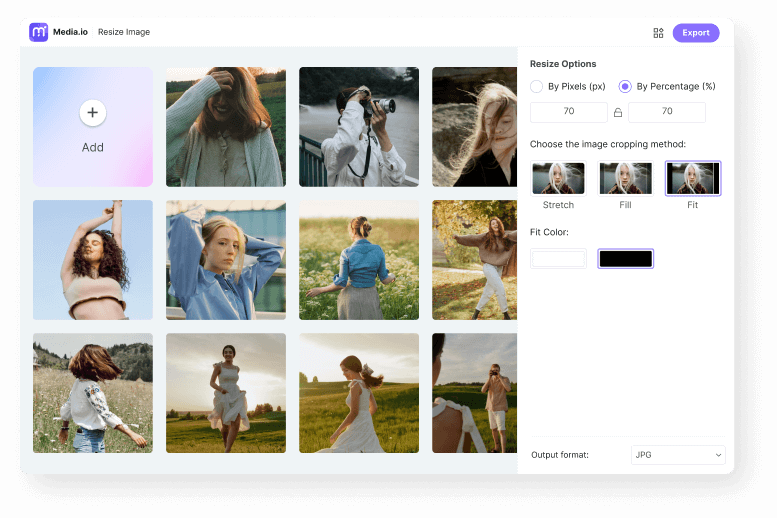Click the height percentage input field
777x518 pixels.
(666, 112)
